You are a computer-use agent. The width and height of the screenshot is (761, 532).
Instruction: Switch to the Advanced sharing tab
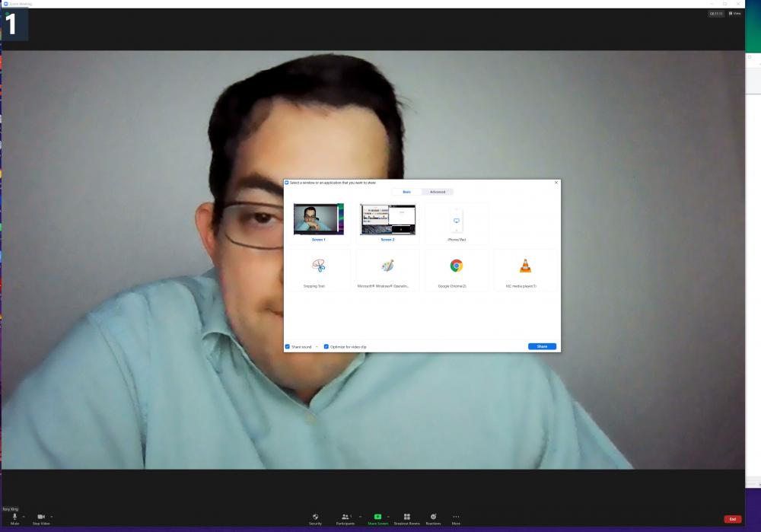tap(437, 192)
